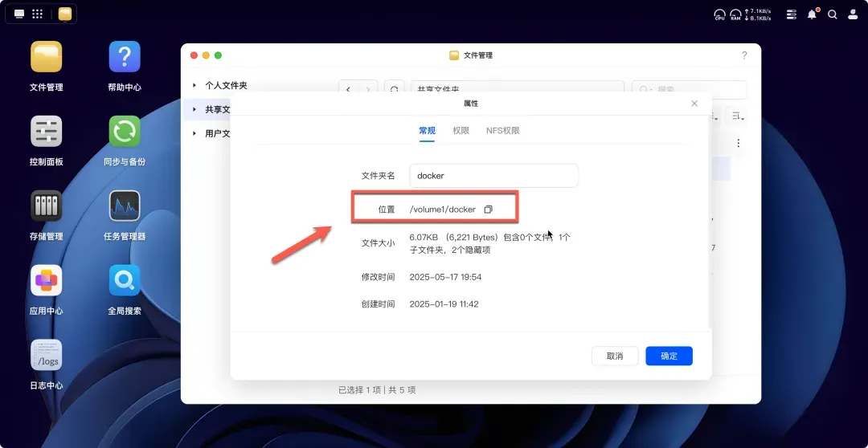Image resolution: width=868 pixels, height=448 pixels.
Task: Click the file manager search box
Action: pyautogui.click(x=690, y=89)
